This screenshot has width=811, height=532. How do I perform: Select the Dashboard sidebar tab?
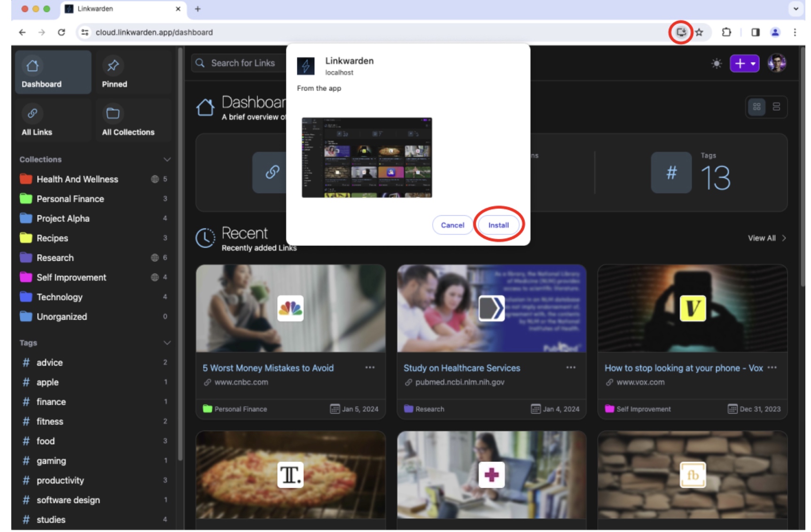tap(53, 72)
